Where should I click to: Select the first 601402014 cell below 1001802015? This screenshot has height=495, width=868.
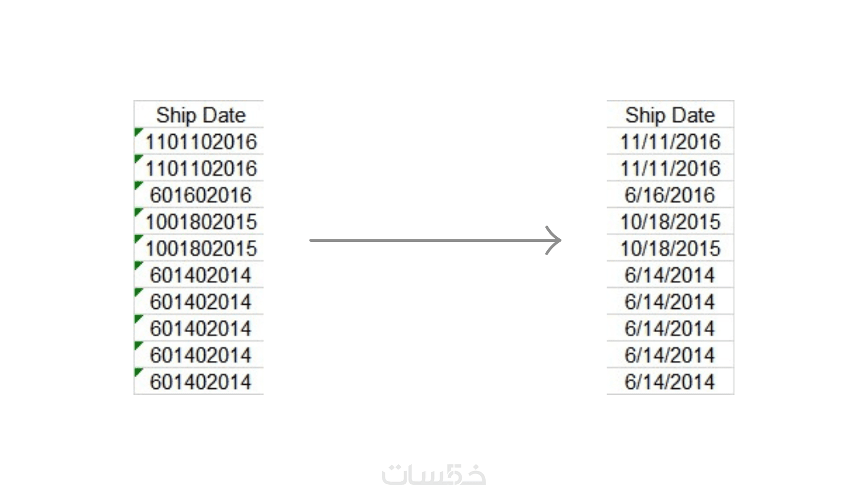pos(199,275)
